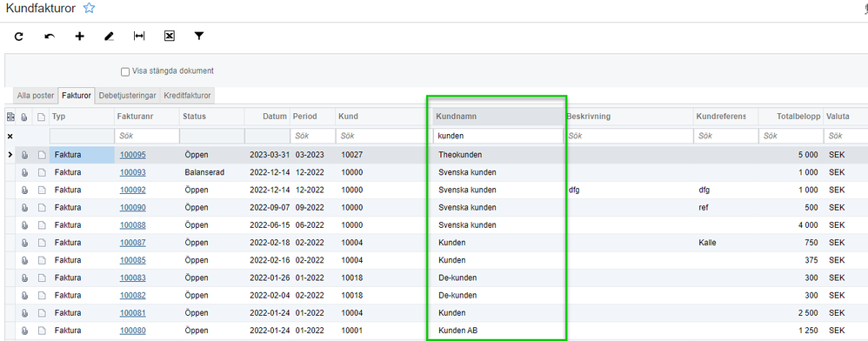Viewport: 868px width, 341px height.
Task: Open note for invoice 100088
Action: [x=41, y=225]
